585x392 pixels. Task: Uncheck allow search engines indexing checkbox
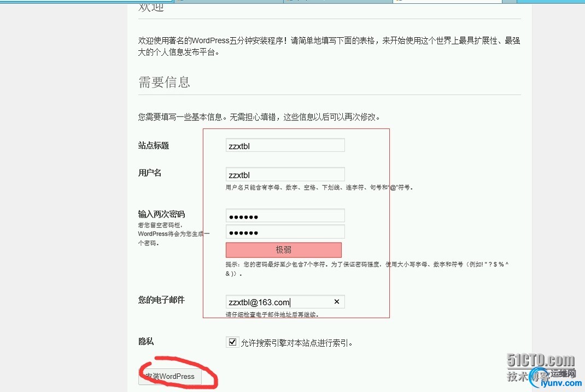(232, 342)
